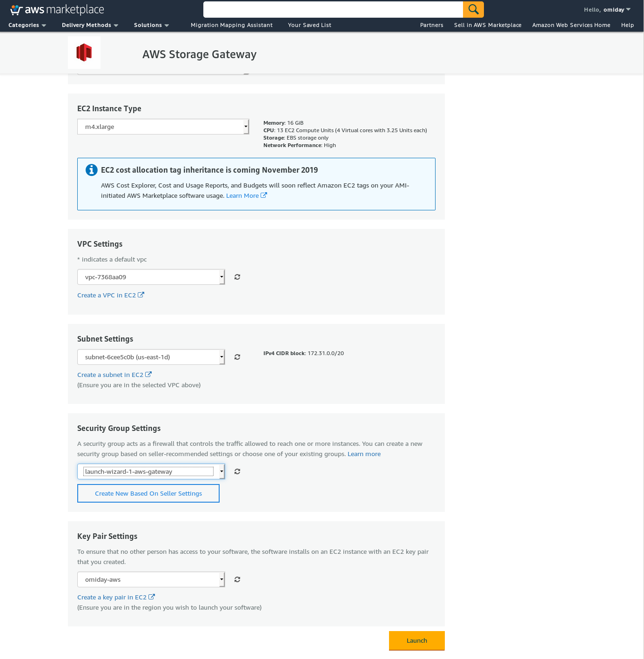This screenshot has width=644, height=659.
Task: Open the key pair dropdown showing omiday-aws
Action: tap(151, 579)
